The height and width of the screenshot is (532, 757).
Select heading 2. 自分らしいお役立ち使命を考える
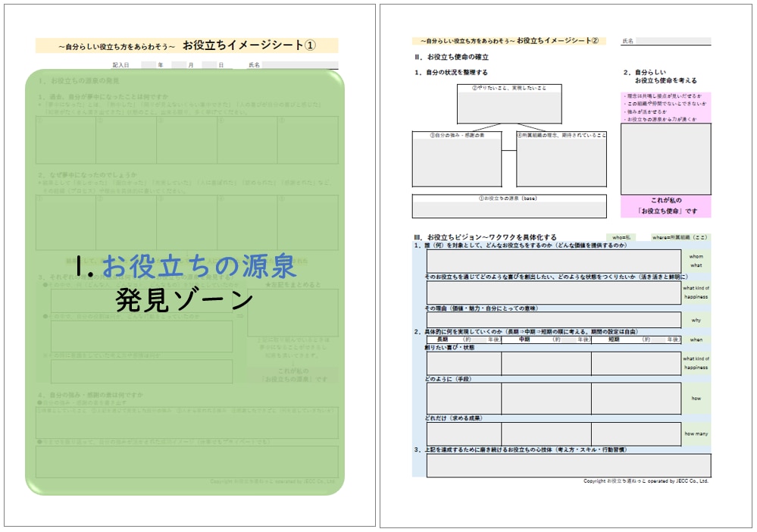click(x=660, y=77)
